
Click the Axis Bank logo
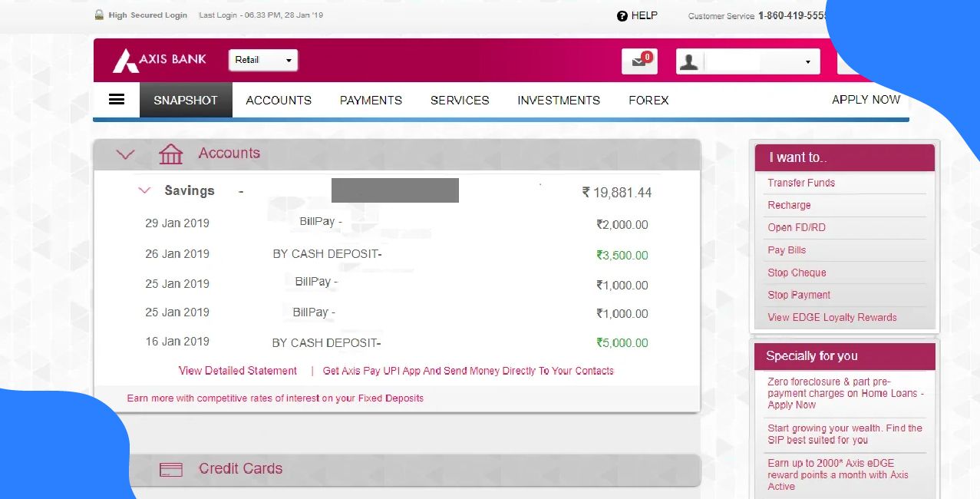pos(158,59)
